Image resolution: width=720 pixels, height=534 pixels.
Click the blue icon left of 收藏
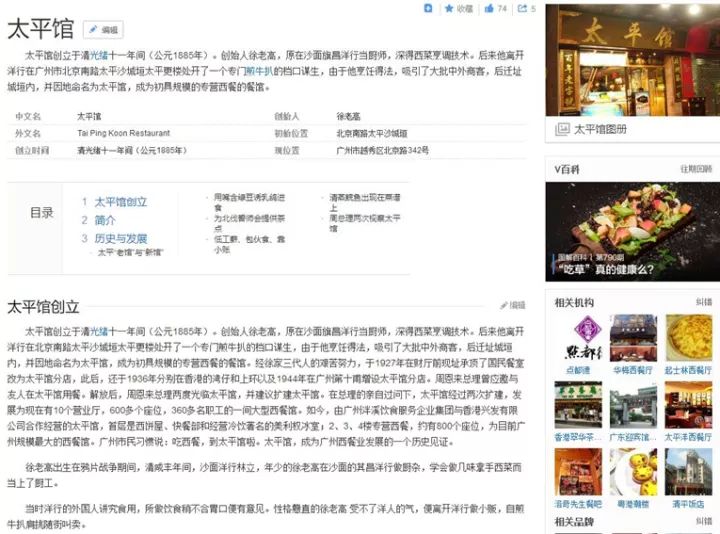(428, 8)
